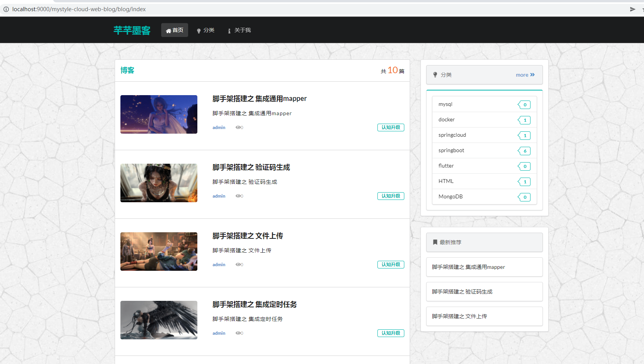644x364 pixels.
Task: Click the site info icon in address bar
Action: click(6, 9)
